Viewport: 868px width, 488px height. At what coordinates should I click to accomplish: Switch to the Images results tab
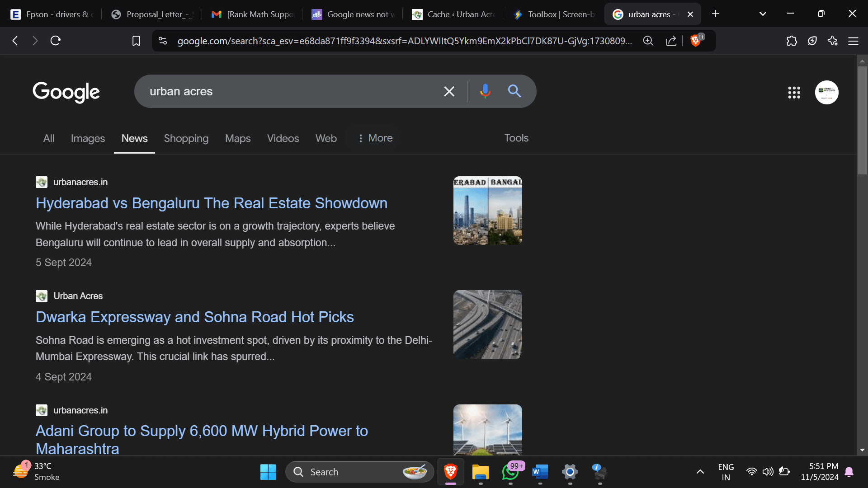[x=88, y=138]
